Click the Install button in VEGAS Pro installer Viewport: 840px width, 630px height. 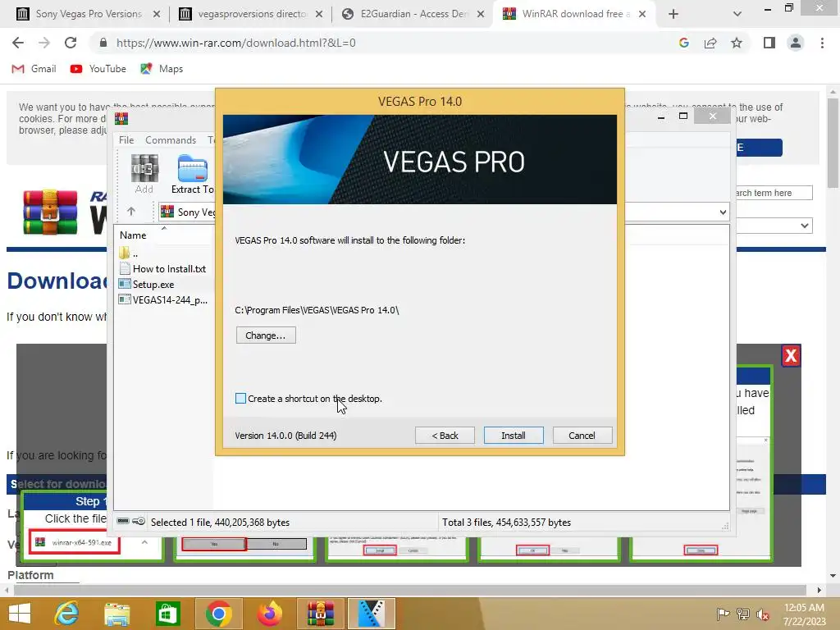pos(514,436)
